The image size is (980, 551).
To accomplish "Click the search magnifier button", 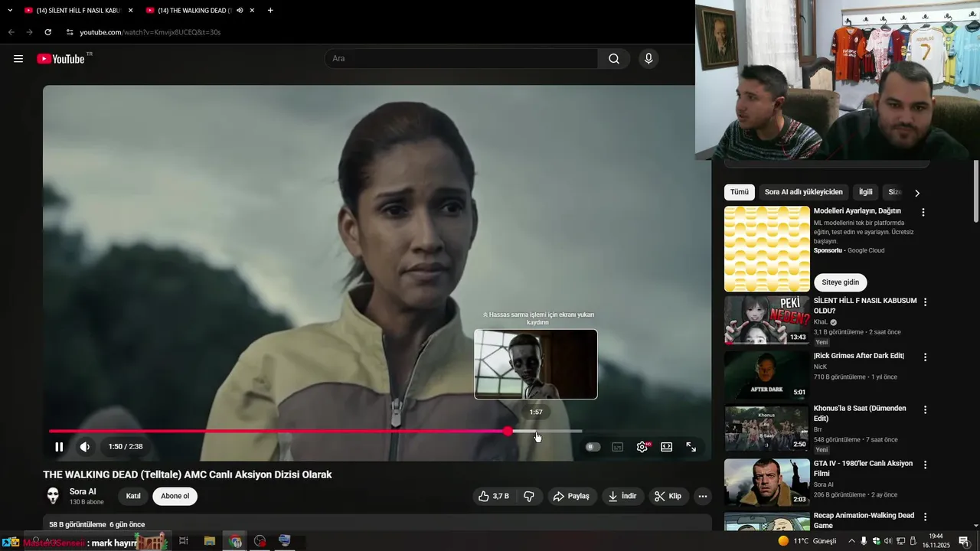I will pos(614,59).
